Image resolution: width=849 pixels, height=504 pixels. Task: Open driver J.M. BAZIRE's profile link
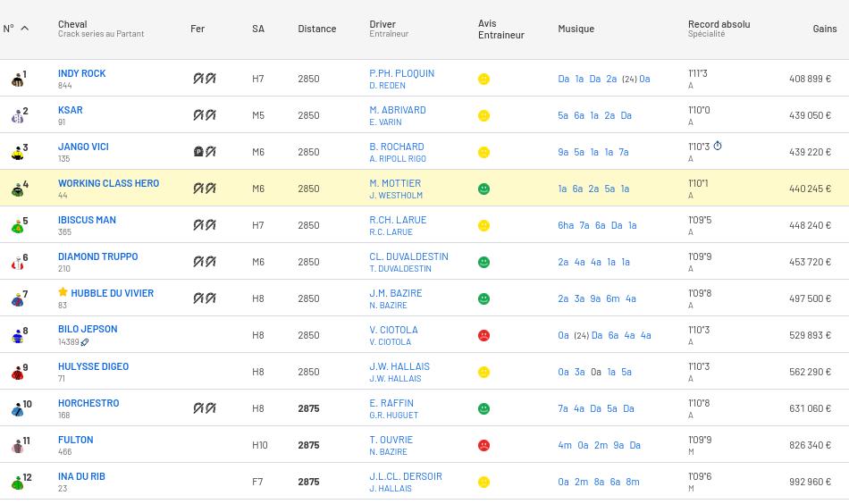click(x=395, y=293)
